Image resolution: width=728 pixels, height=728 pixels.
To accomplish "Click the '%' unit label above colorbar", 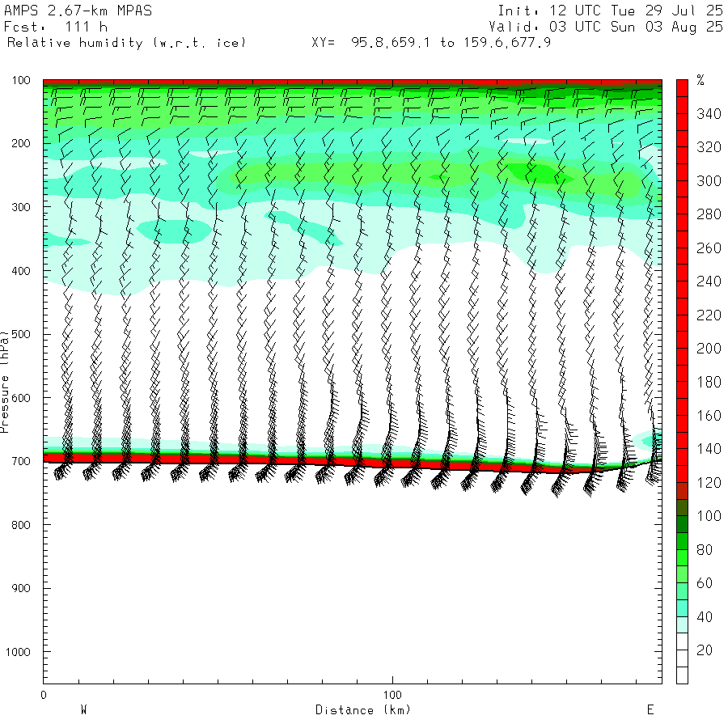I will 700,80.
